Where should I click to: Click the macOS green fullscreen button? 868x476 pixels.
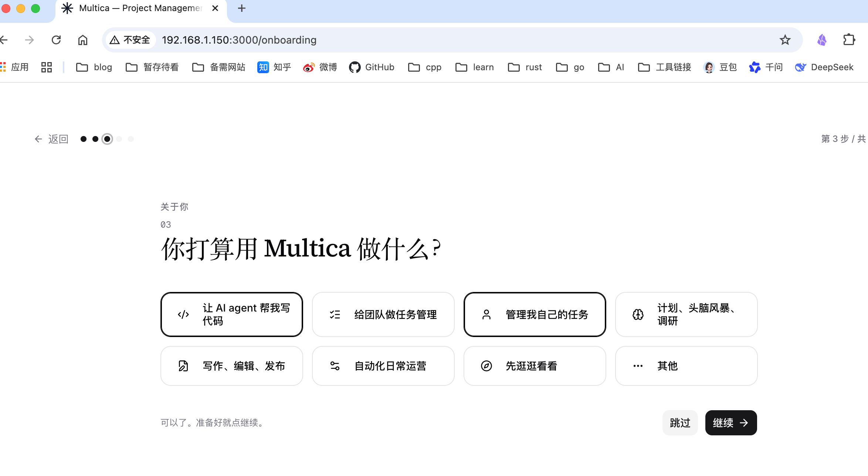[35, 8]
